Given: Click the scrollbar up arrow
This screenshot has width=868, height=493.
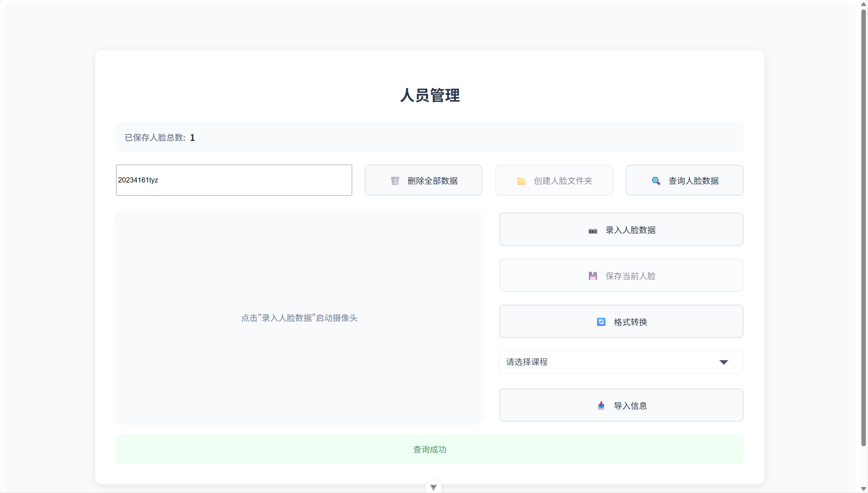Looking at the screenshot, I should tap(863, 4).
